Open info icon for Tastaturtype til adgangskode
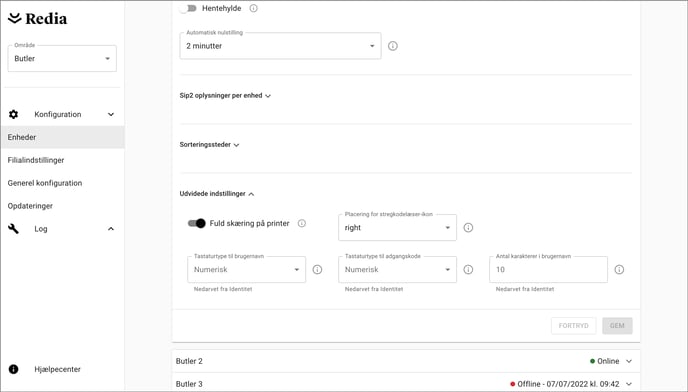The height and width of the screenshot is (392, 688). click(x=468, y=270)
